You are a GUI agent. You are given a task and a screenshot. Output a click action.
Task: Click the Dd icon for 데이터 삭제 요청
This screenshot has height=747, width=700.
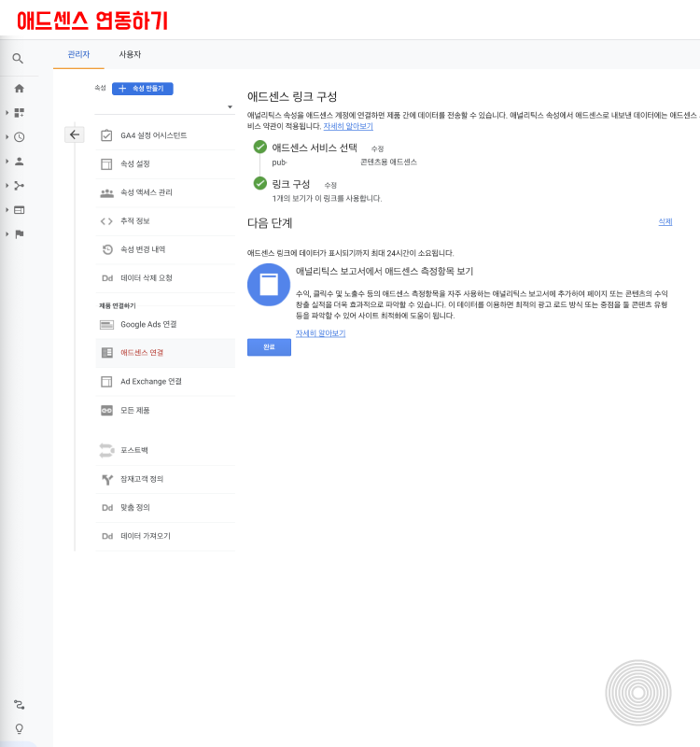coord(107,278)
